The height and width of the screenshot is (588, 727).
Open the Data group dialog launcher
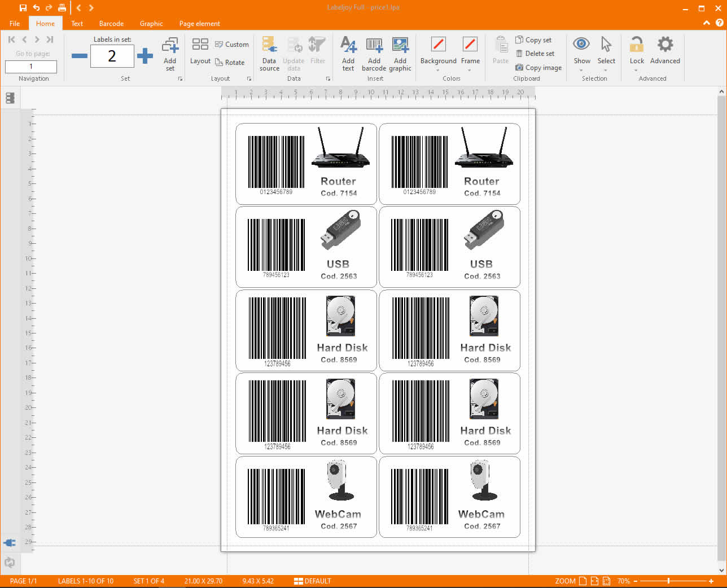(328, 79)
